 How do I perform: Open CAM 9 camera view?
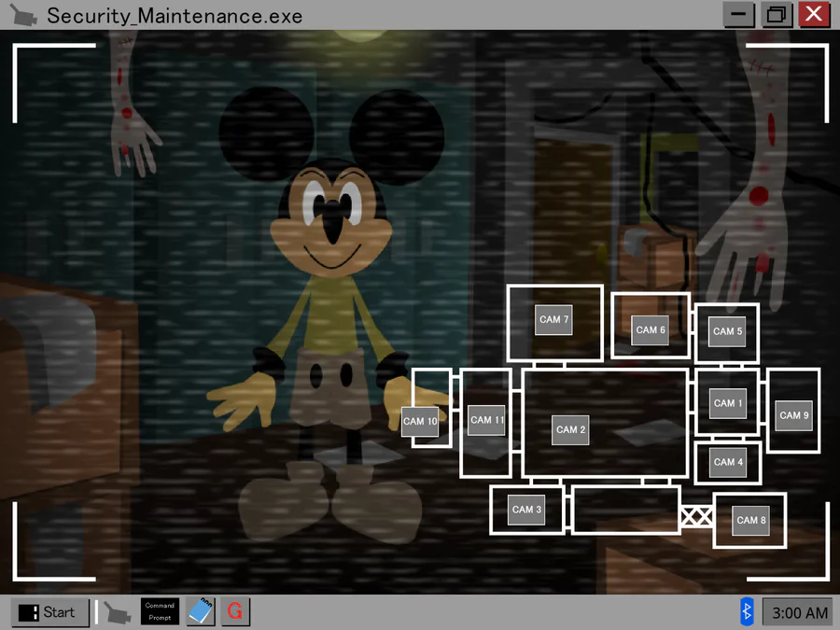(x=794, y=415)
